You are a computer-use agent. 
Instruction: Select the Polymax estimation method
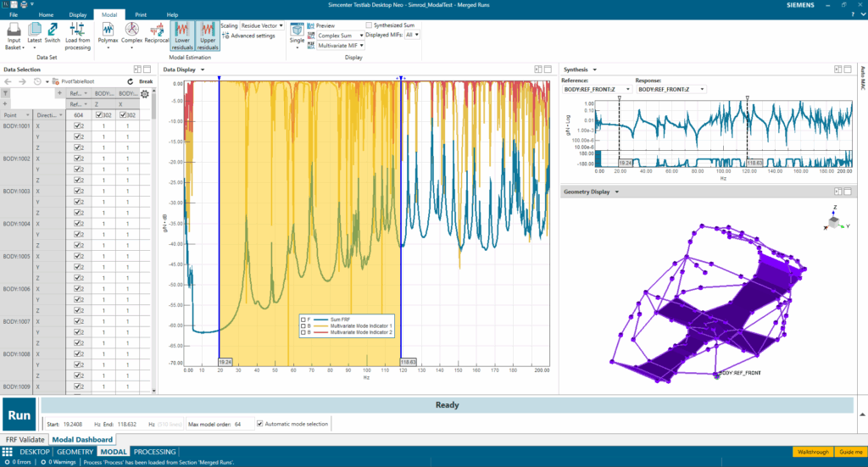(x=108, y=34)
